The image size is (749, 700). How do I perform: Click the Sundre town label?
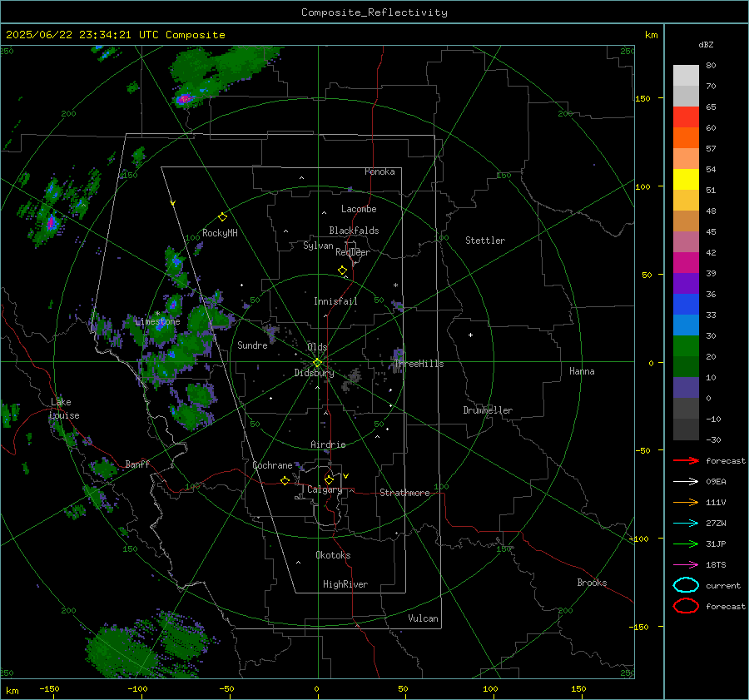coord(252,345)
